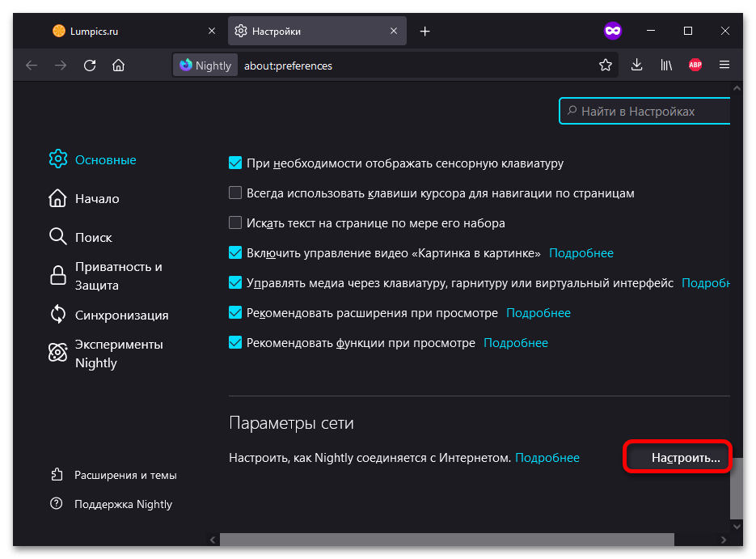756x559 pixels.
Task: Click the vertical scrollbar thumb
Action: [x=737, y=488]
